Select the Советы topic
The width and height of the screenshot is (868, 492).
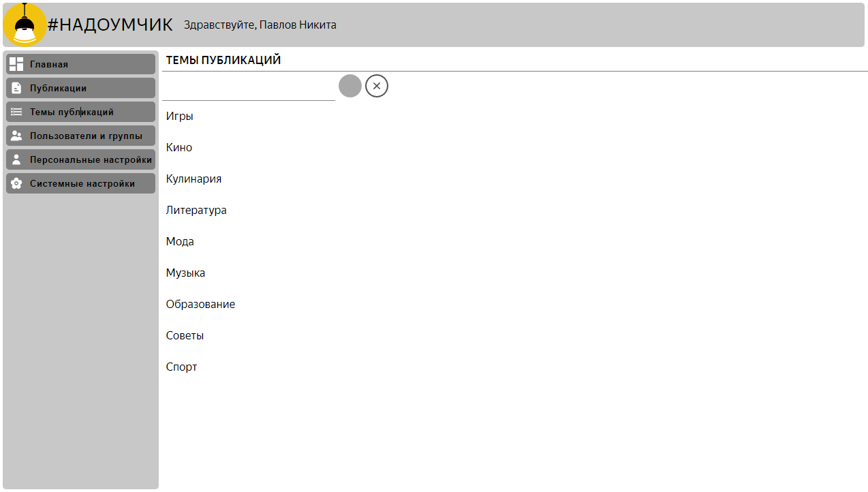tap(185, 335)
